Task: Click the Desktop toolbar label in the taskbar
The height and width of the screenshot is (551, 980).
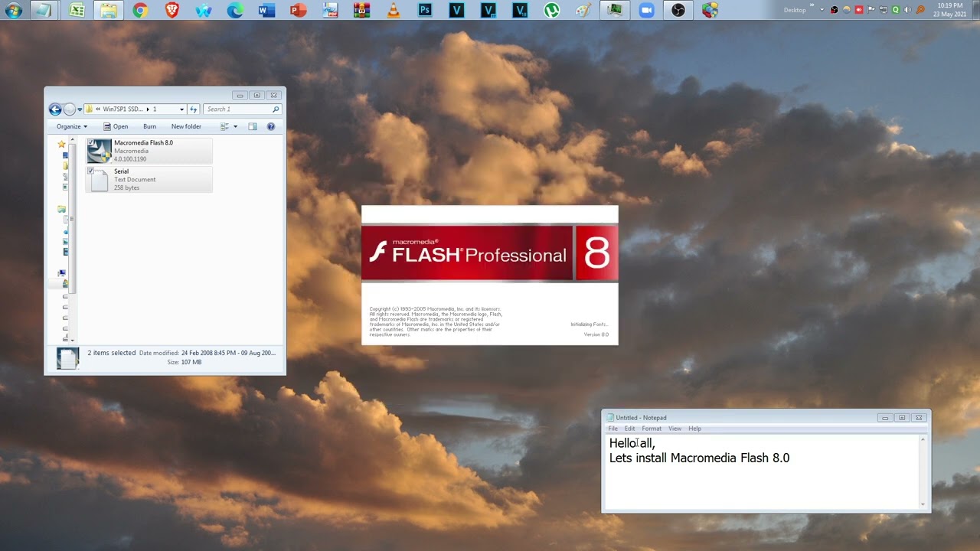Action: pyautogui.click(x=795, y=10)
